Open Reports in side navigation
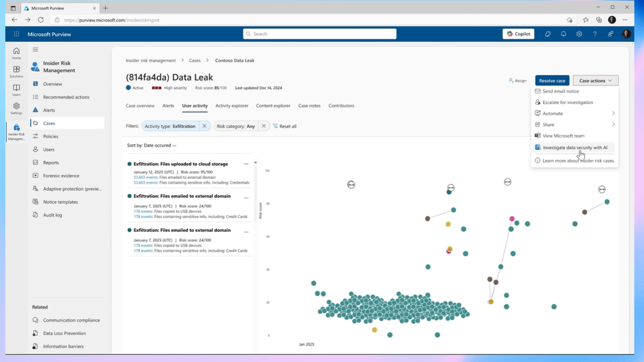 coord(51,162)
